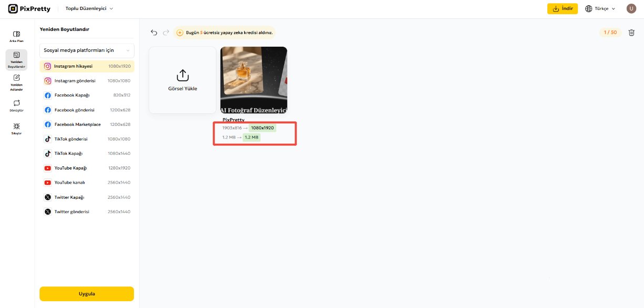644x308 pixels.
Task: Select the TikTok Kapağı preset
Action: [87, 154]
